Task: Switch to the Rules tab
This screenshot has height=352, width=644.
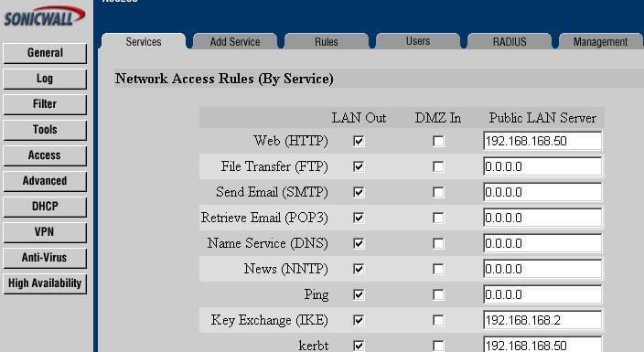Action: click(327, 41)
